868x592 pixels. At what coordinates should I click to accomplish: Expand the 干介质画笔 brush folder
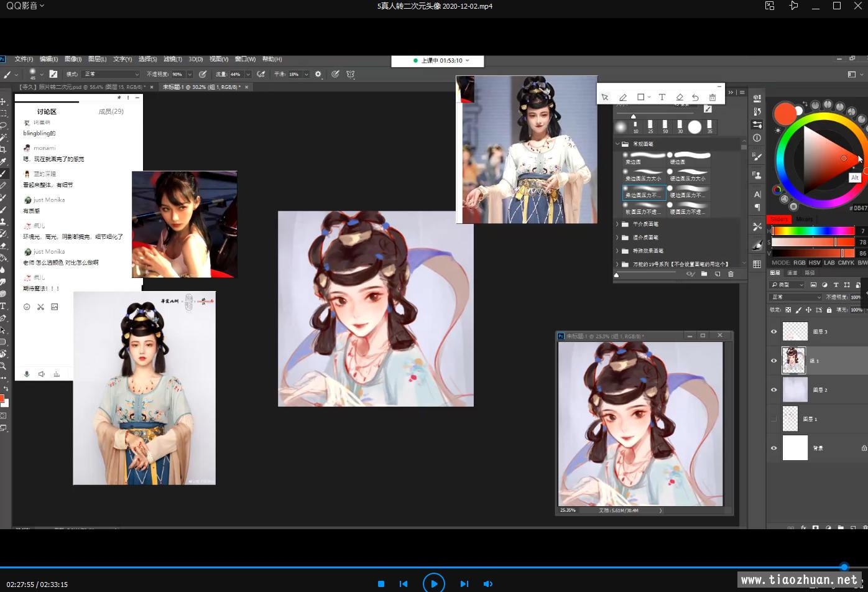[x=617, y=224]
